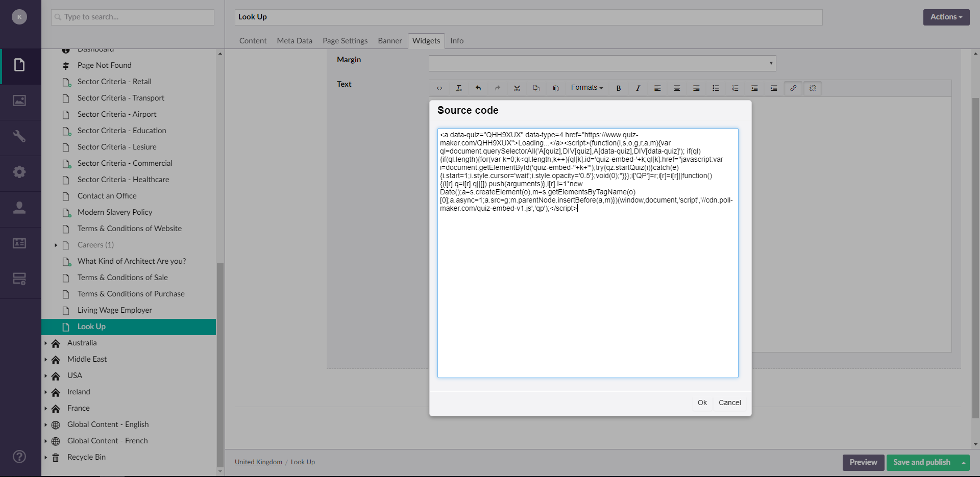Screen dimensions: 980x477
Task: Click the United Kingdom breadcrumb link
Action: point(258,462)
